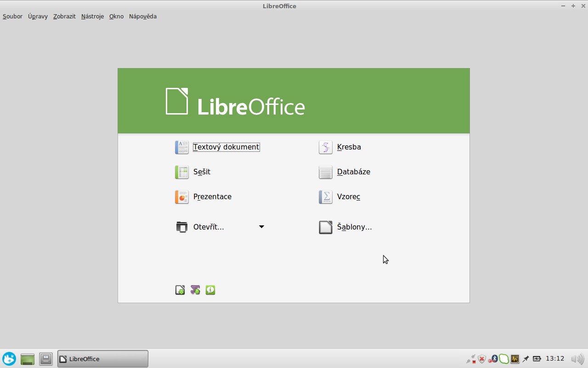Click the green show desktop icon
588x368 pixels.
(x=28, y=359)
